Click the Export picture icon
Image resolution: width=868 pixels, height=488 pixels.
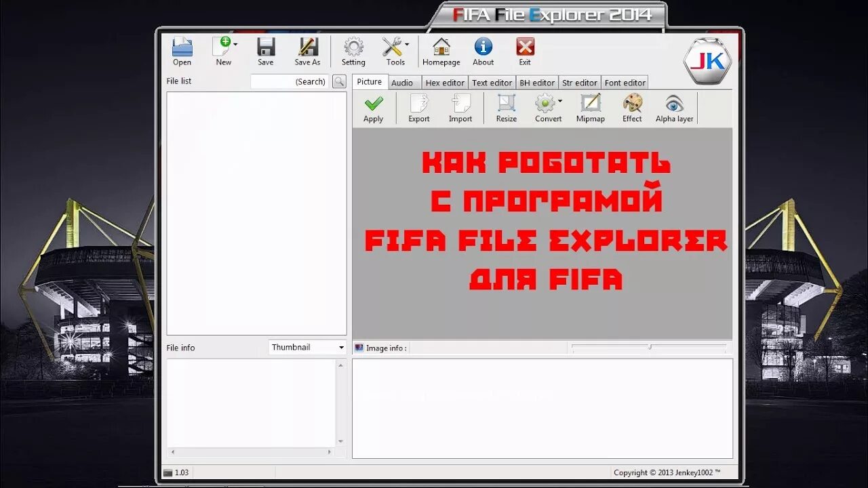pyautogui.click(x=419, y=103)
